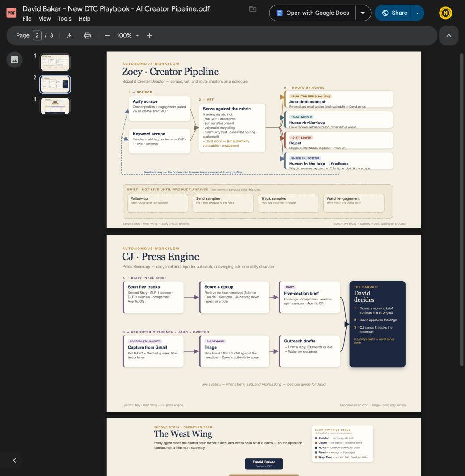
Task: Click Open with Google Docs button
Action: pos(313,13)
